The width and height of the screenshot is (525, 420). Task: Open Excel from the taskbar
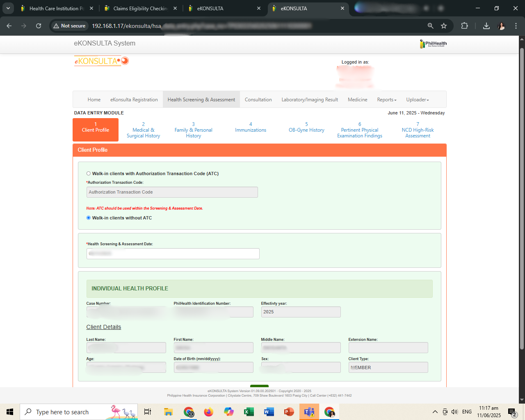click(249, 412)
